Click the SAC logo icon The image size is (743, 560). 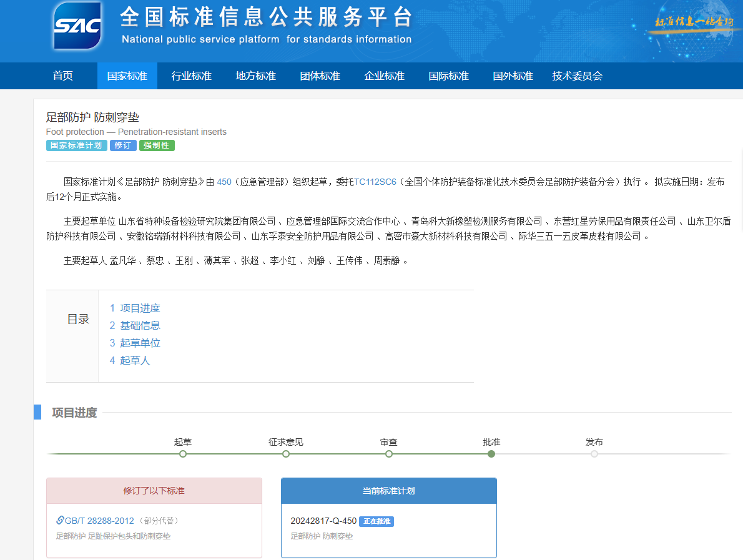point(77,25)
